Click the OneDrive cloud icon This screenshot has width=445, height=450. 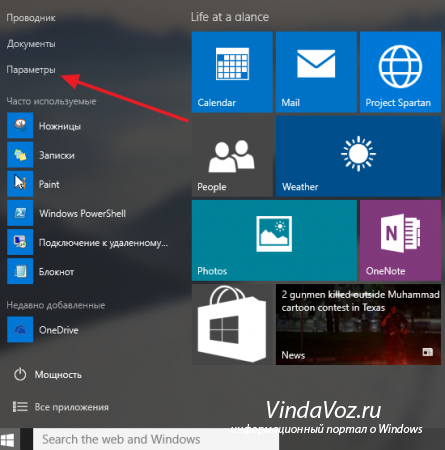tap(20, 329)
